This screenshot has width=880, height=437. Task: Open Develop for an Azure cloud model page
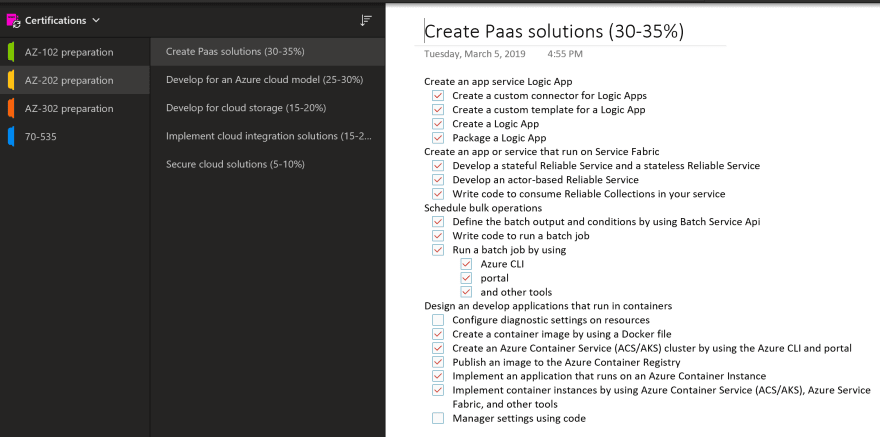268,80
